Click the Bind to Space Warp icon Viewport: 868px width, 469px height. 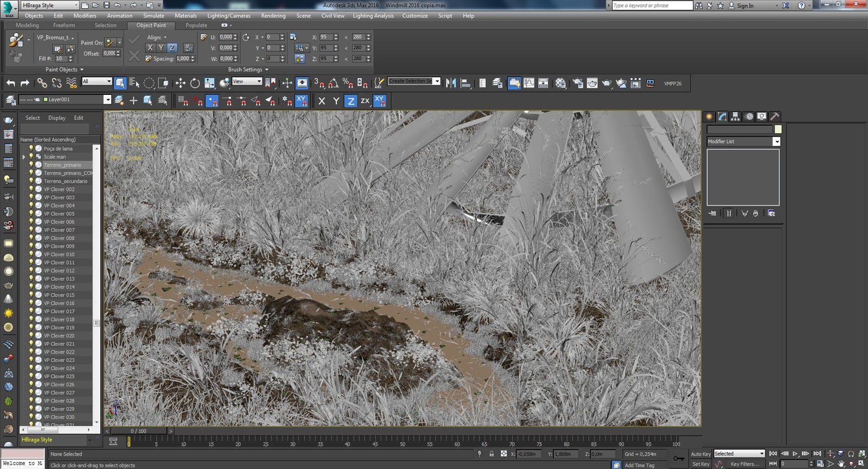point(71,83)
